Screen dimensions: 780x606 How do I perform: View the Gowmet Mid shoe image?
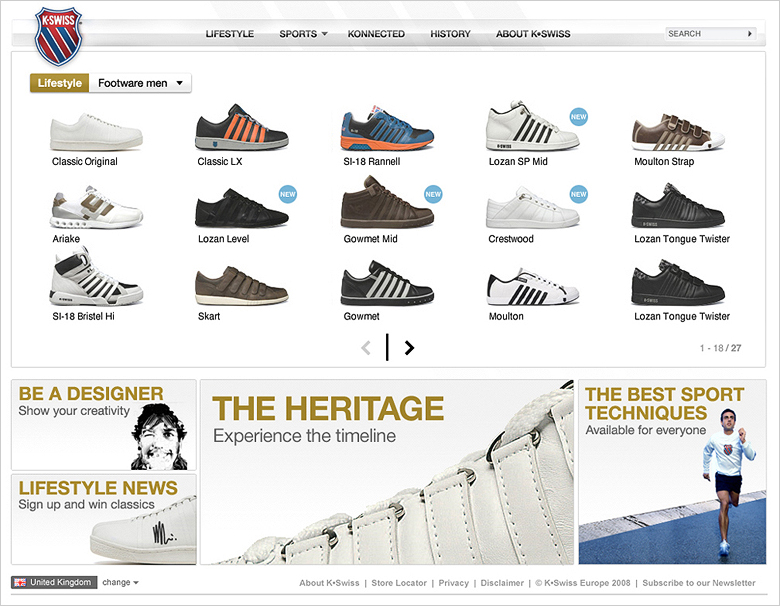pyautogui.click(x=387, y=202)
